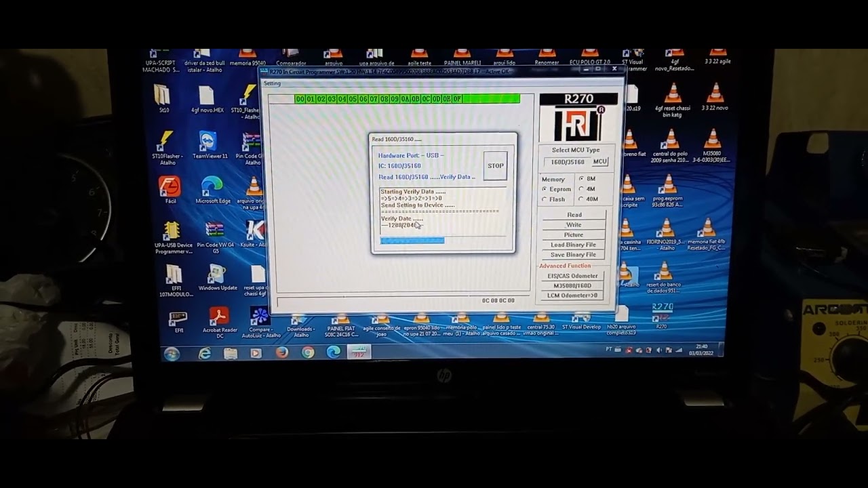Viewport: 868px width, 488px height.
Task: Click the Windows Start button
Action: (x=172, y=354)
